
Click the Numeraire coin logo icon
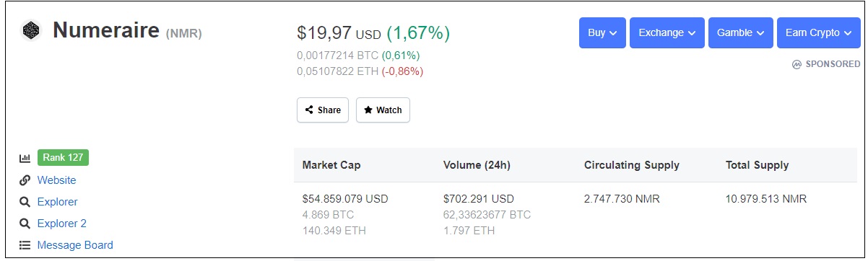click(30, 31)
